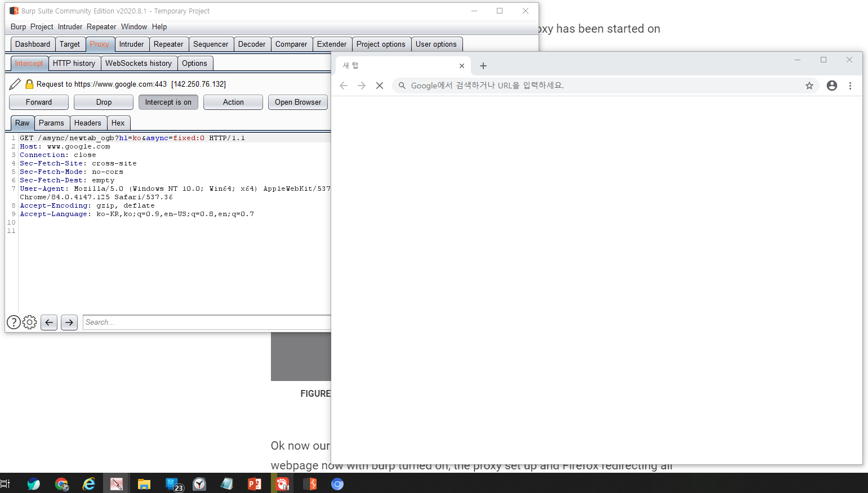Select the Proxy tab

pos(100,44)
